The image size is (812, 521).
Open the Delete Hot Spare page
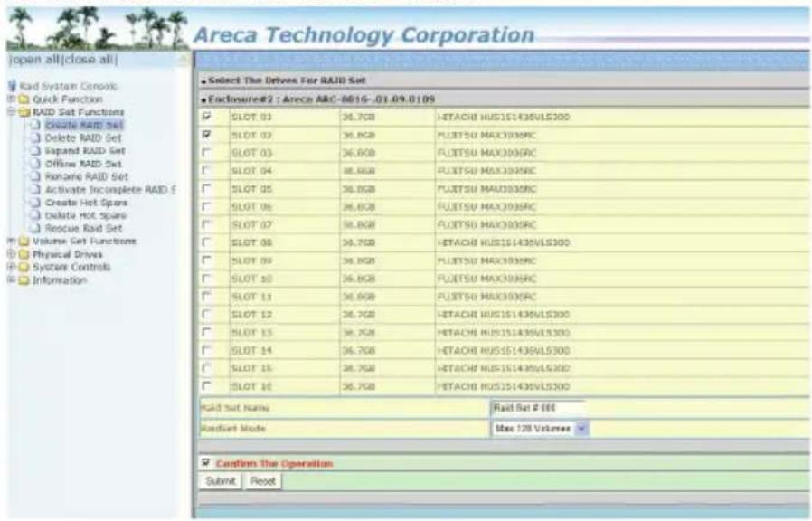[x=85, y=215]
